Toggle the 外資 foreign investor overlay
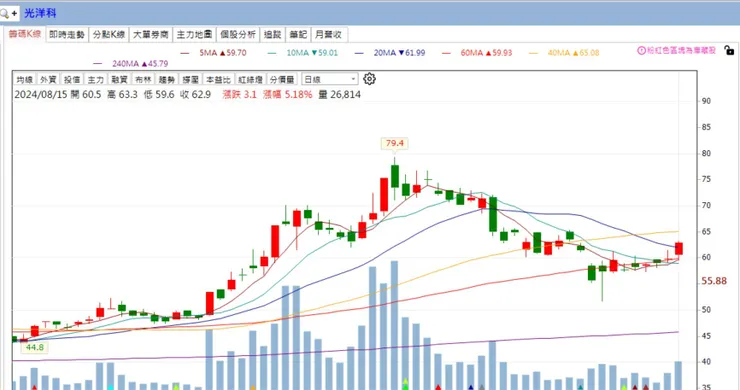This screenshot has width=740, height=390. pos(48,79)
